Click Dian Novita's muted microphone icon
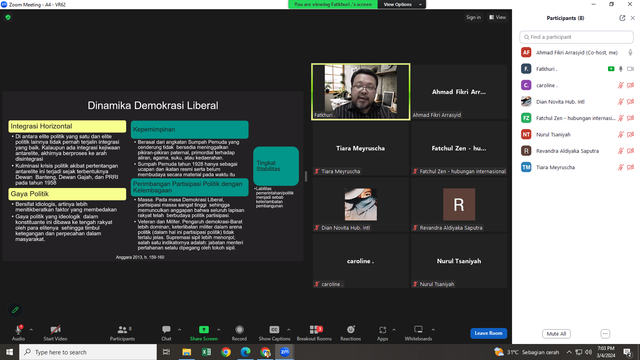Screen dimensions: 640x360 (x=620, y=102)
